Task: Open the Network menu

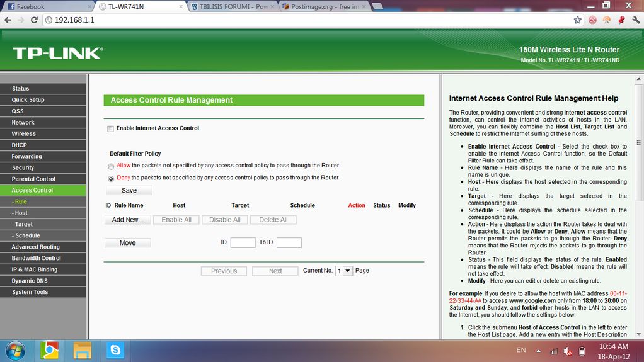Action: pos(43,122)
